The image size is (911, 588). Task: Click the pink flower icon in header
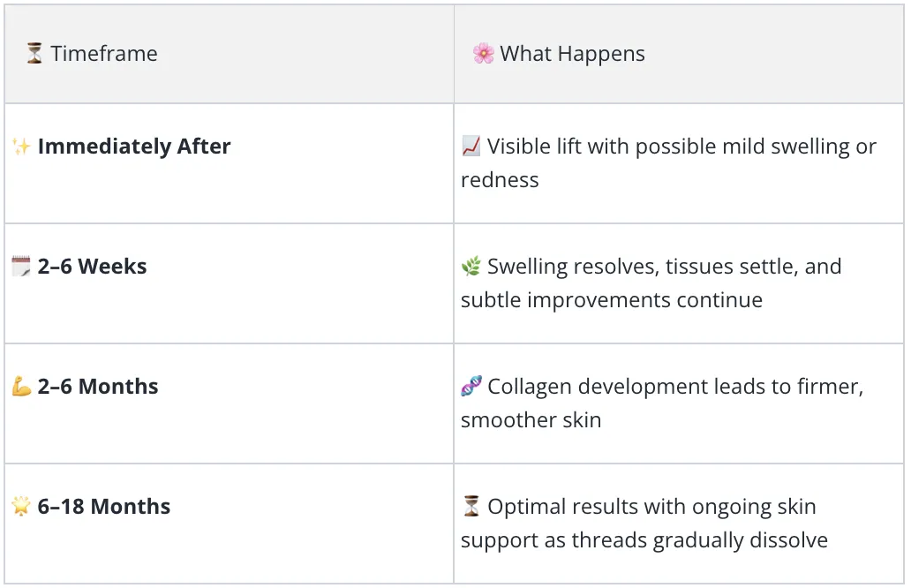pyautogui.click(x=484, y=53)
